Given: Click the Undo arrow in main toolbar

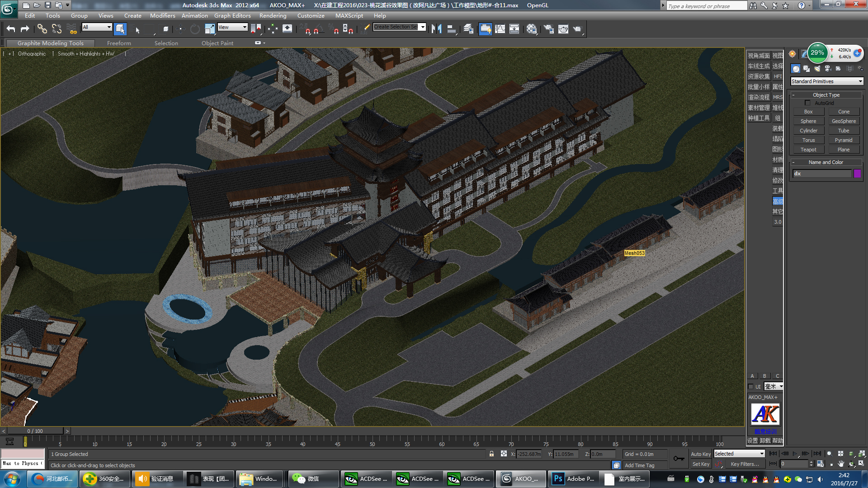Looking at the screenshot, I should click(11, 29).
